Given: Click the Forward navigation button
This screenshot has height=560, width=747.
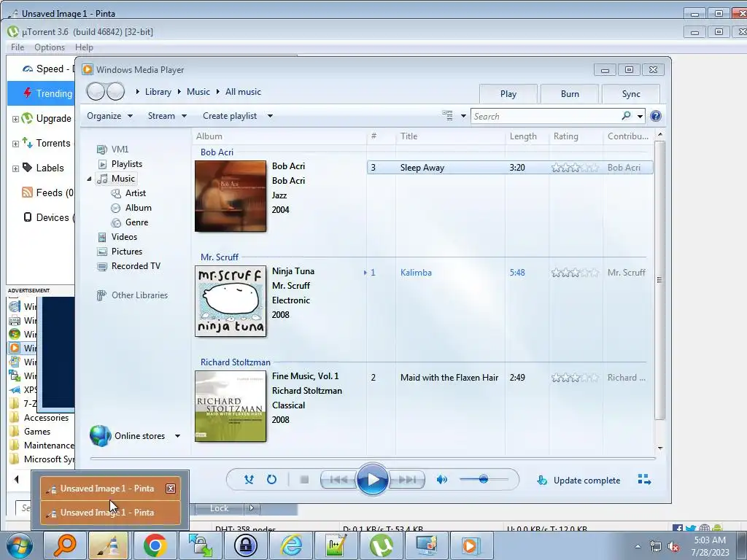Looking at the screenshot, I should 115,91.
